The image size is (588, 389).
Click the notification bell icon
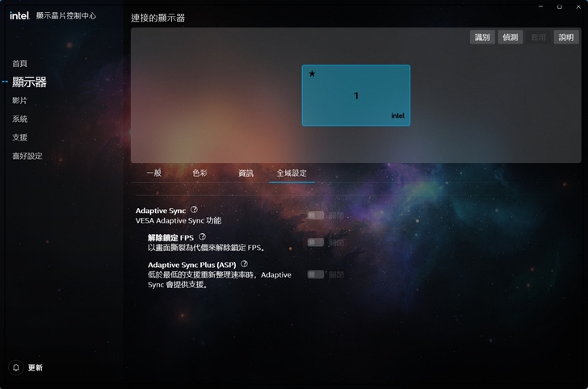[x=16, y=367]
